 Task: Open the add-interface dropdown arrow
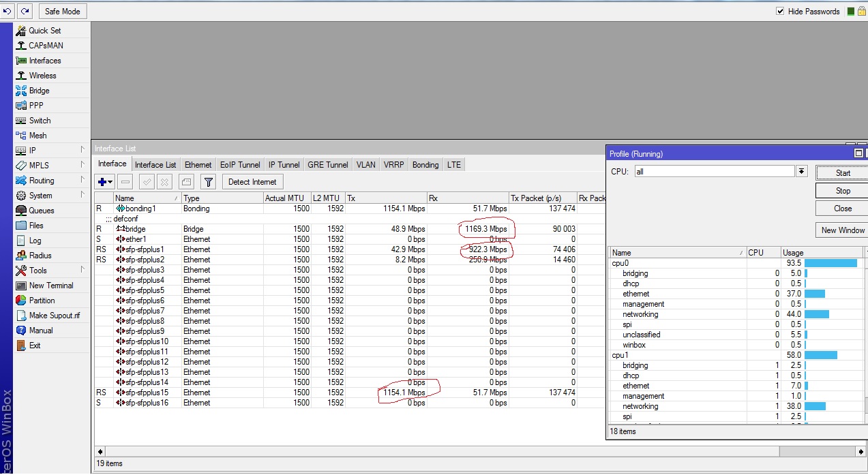pyautogui.click(x=108, y=181)
